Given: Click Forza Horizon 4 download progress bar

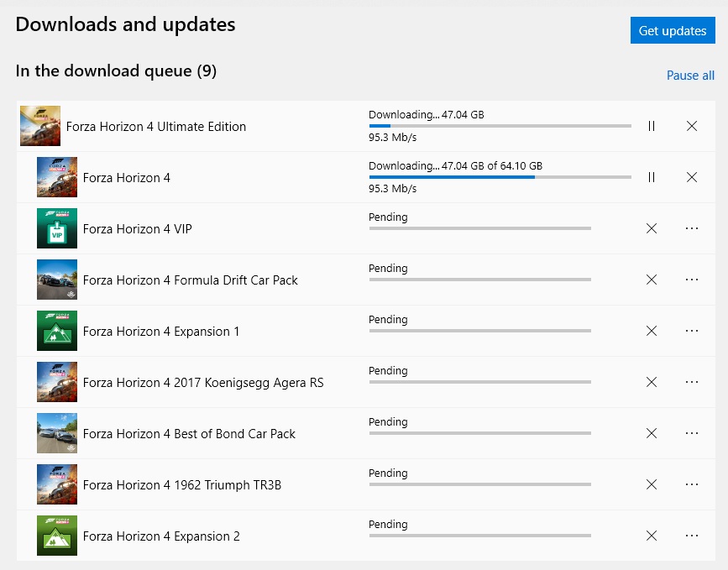Looking at the screenshot, I should pos(500,177).
